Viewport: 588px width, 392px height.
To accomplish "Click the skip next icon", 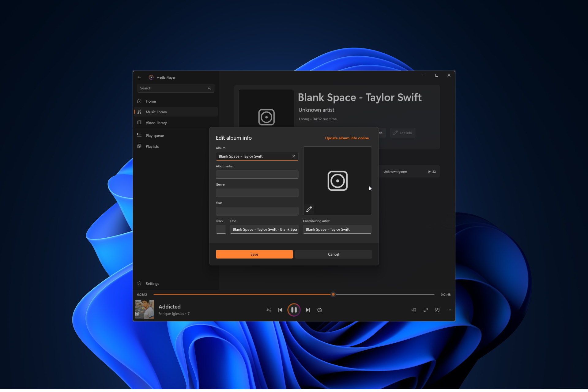I will pos(307,310).
